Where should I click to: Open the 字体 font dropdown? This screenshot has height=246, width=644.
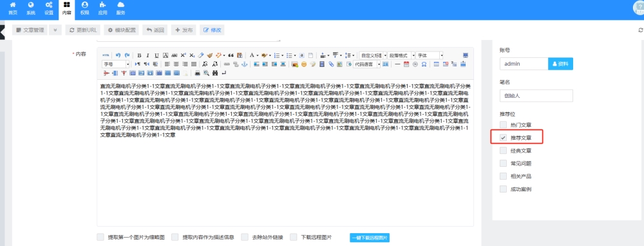(x=430, y=55)
